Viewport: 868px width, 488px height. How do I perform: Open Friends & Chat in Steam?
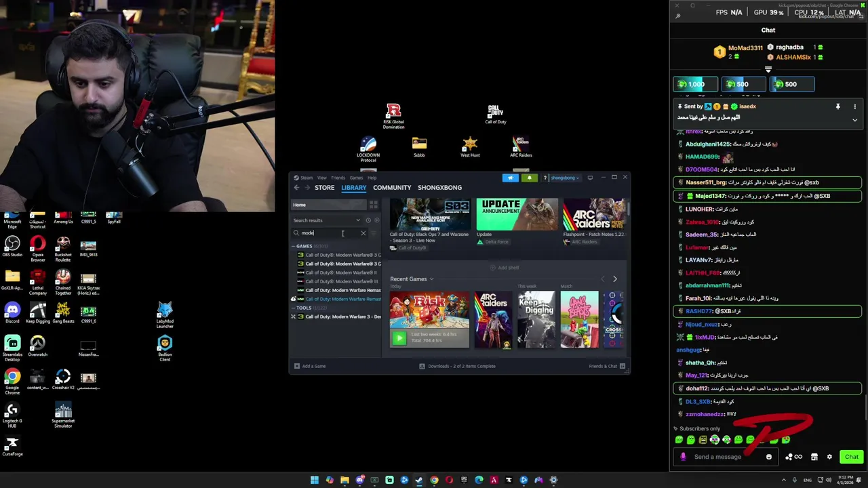(607, 366)
